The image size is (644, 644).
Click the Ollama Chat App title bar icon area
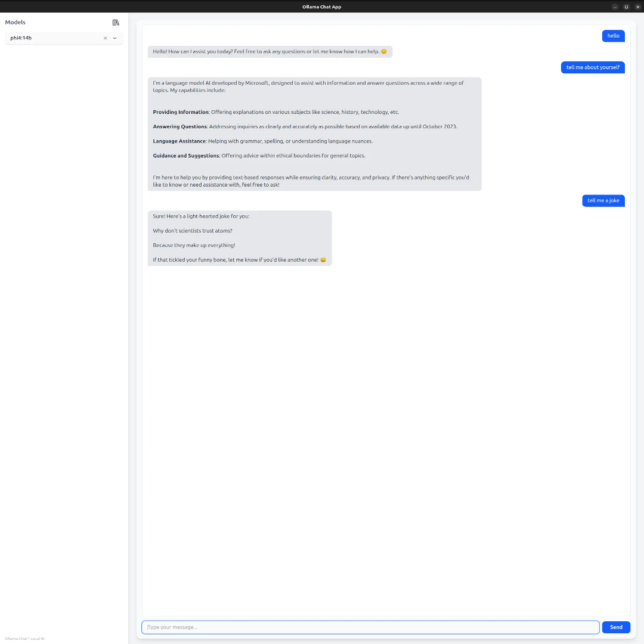(x=322, y=7)
